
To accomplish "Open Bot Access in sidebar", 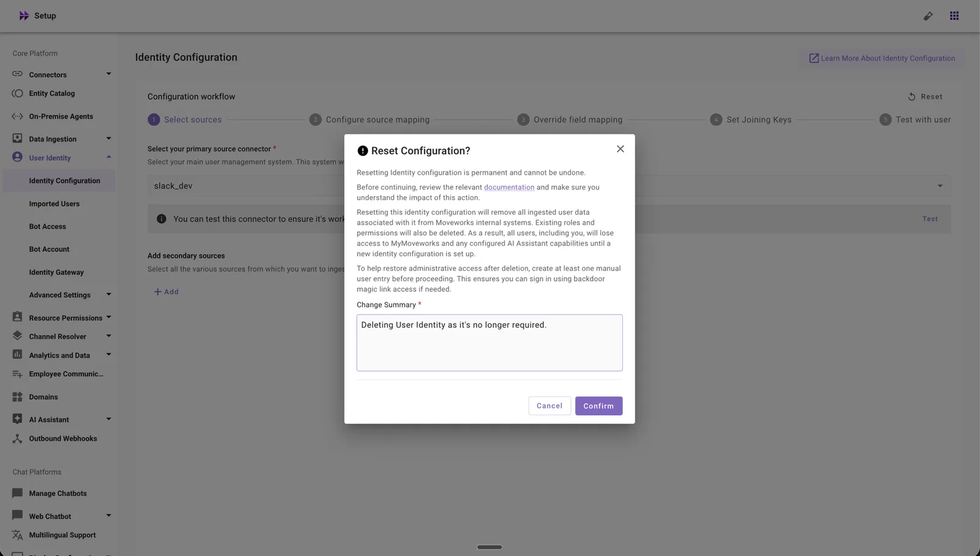I will pyautogui.click(x=47, y=226).
